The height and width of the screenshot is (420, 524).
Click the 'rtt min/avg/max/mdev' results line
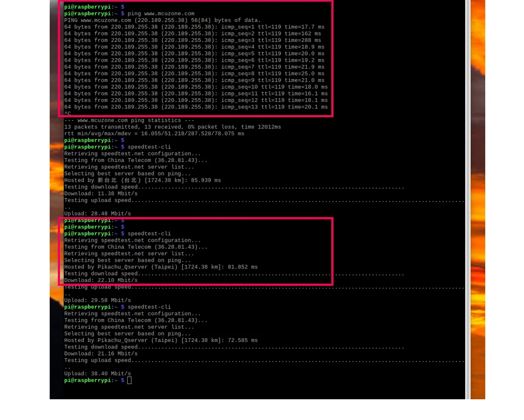point(154,134)
